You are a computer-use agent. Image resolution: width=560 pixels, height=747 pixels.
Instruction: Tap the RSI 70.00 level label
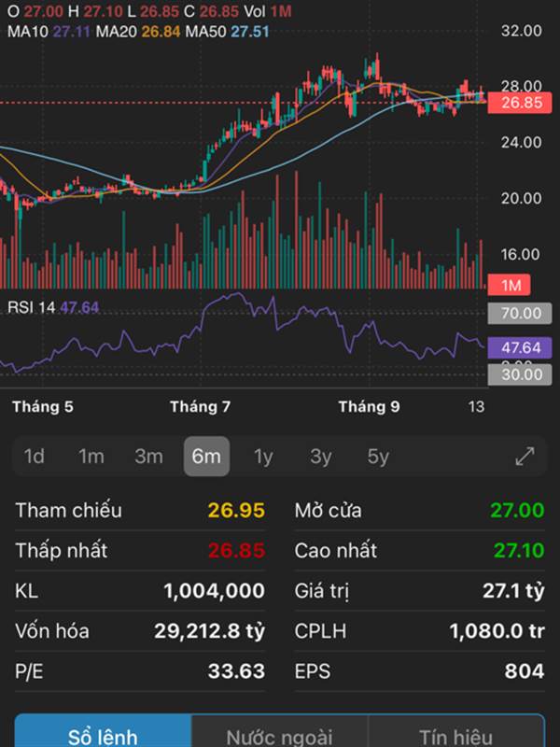(520, 313)
